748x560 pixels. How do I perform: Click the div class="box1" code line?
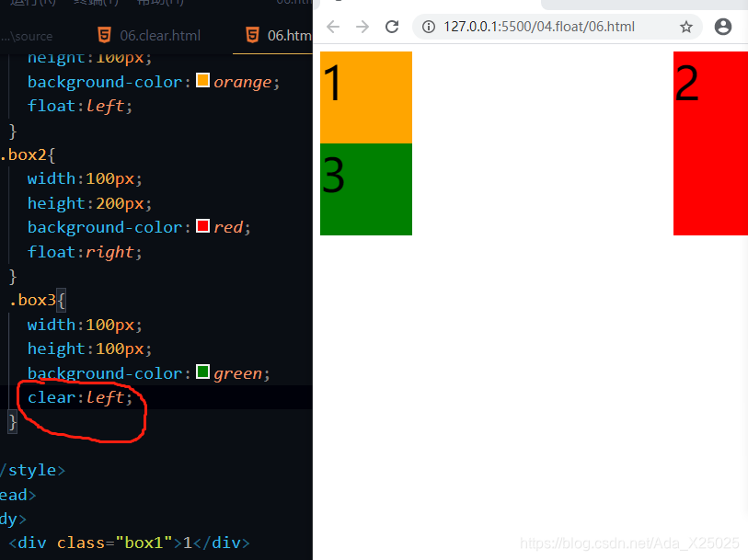pos(130,543)
